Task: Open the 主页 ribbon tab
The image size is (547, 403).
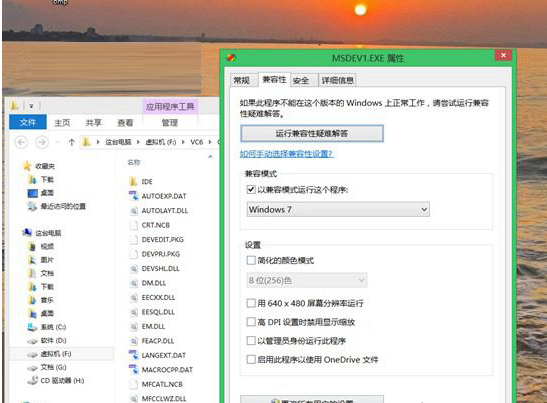Action: (x=62, y=122)
